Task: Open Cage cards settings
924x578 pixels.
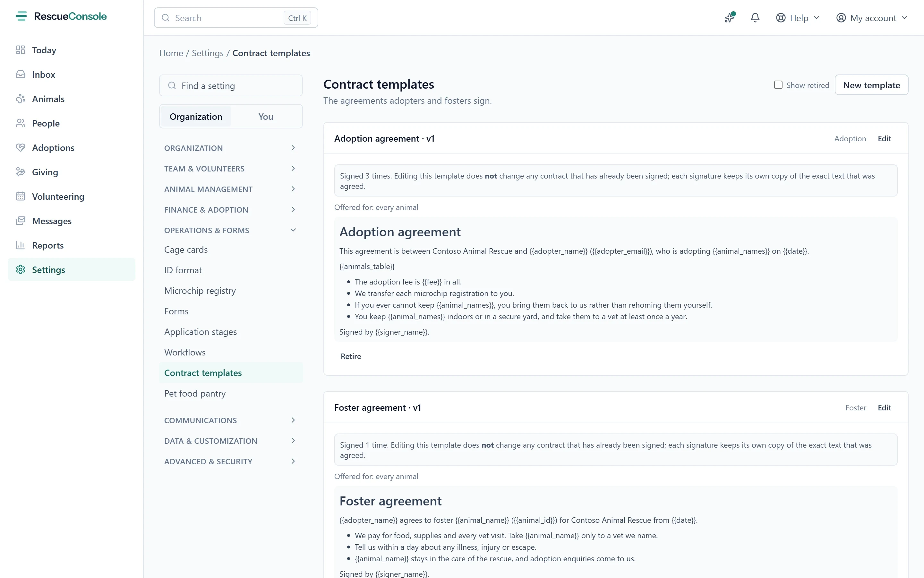Action: [x=231, y=250]
